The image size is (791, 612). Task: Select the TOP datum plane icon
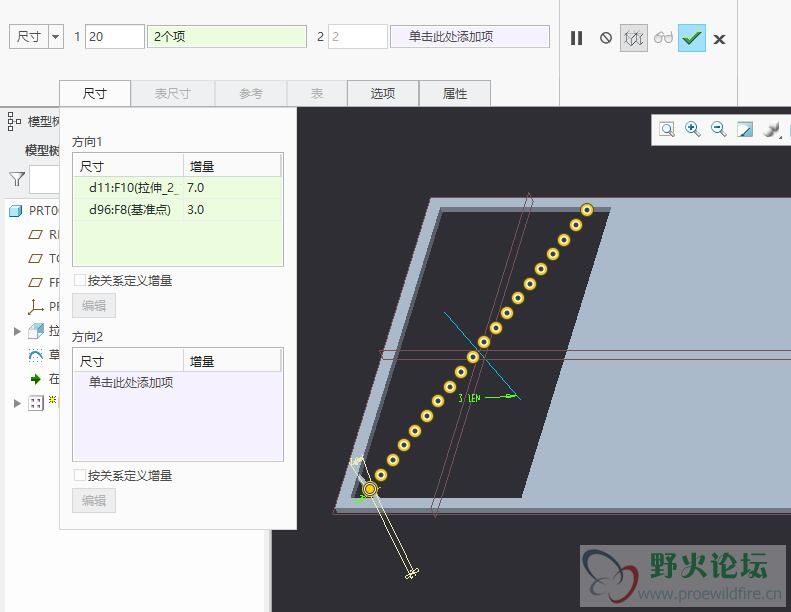[x=35, y=258]
